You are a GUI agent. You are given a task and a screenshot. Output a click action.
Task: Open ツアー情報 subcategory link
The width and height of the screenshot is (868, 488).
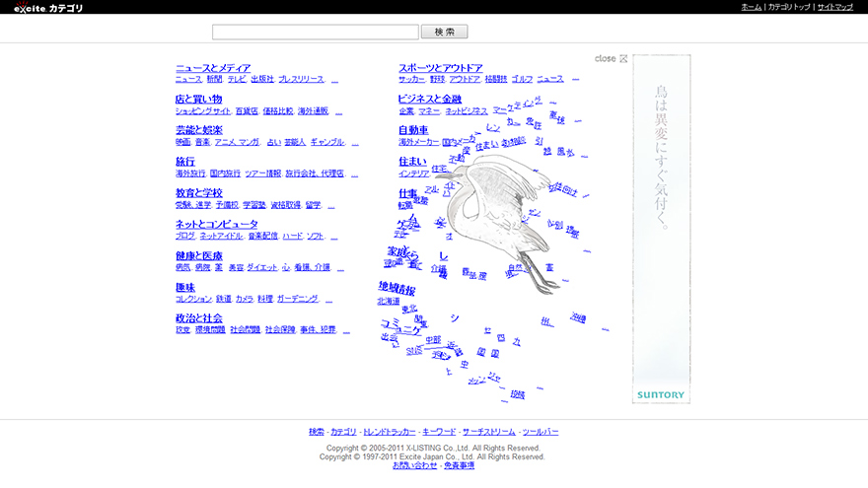(x=263, y=174)
